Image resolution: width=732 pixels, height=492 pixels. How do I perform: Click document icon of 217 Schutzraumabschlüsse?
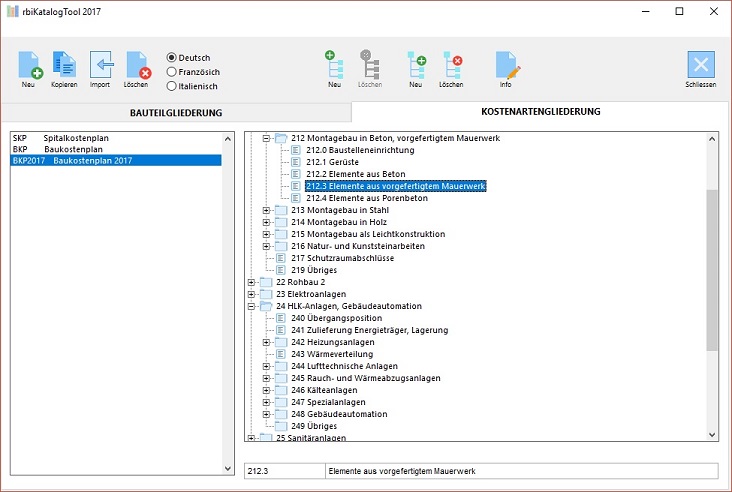pyautogui.click(x=281, y=258)
